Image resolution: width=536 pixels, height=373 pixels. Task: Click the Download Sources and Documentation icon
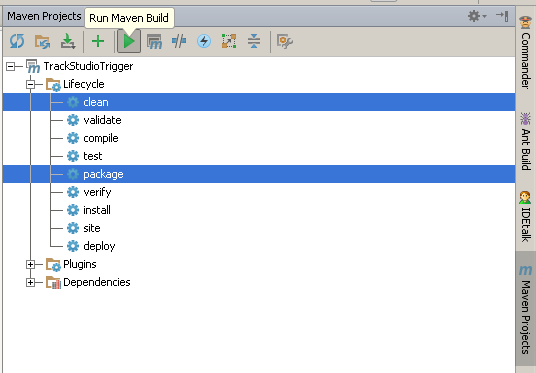click(x=68, y=41)
